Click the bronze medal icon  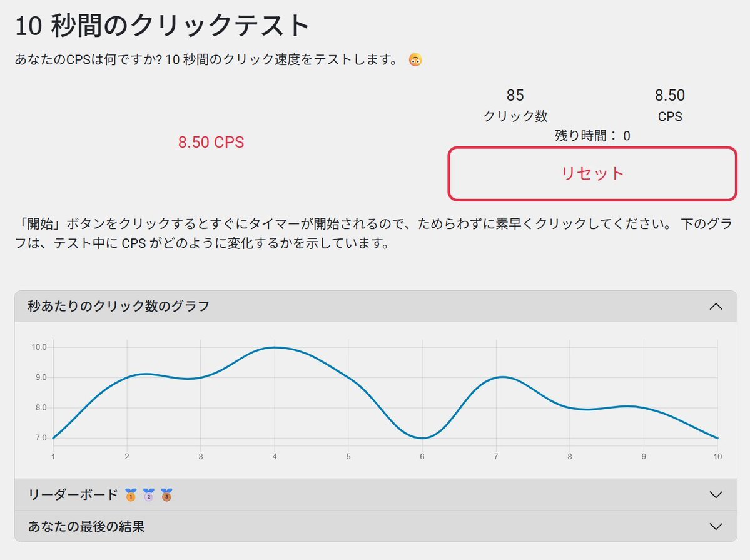coord(166,495)
